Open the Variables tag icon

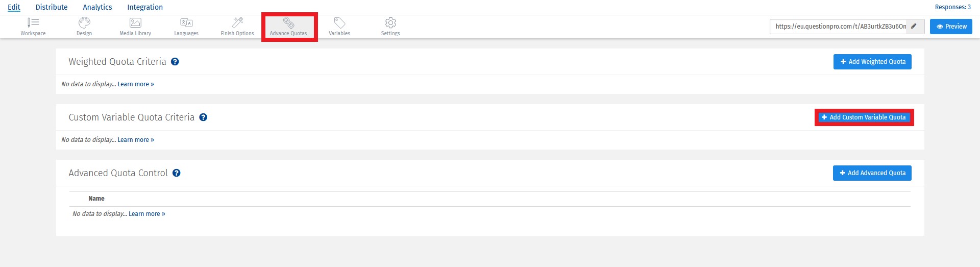(339, 23)
